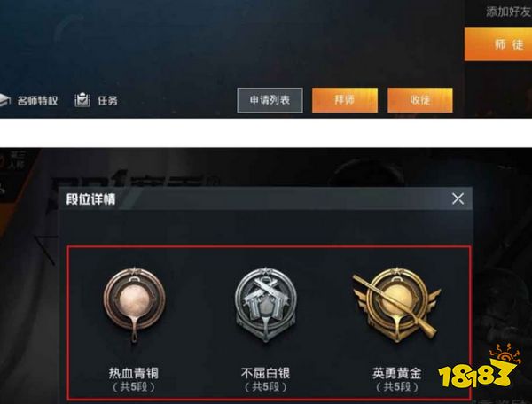Open the 任务 text label
The image size is (532, 404).
pos(107,101)
